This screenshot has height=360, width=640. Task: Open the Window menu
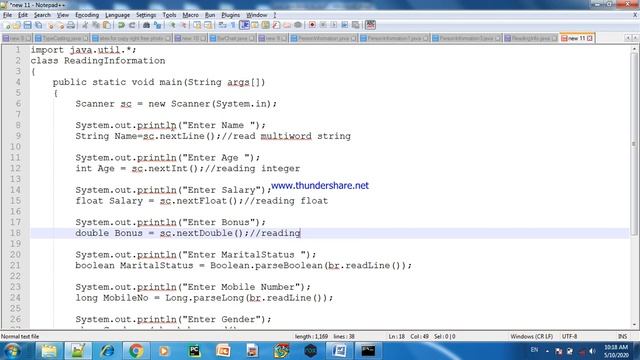tap(257, 15)
